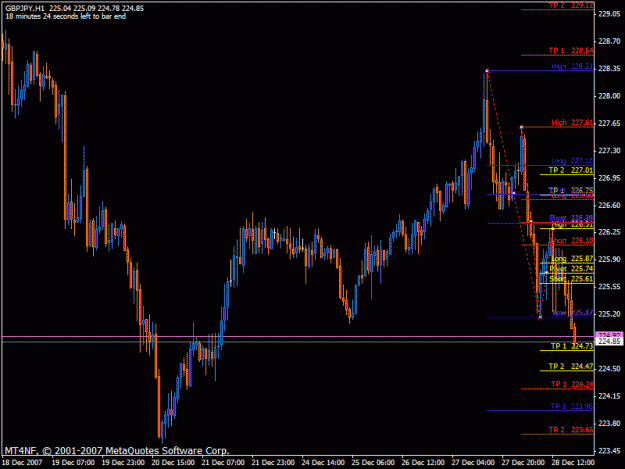Screen dimensions: 625x469
Task: Click the 224.15 price axis value
Action: pyautogui.click(x=609, y=396)
